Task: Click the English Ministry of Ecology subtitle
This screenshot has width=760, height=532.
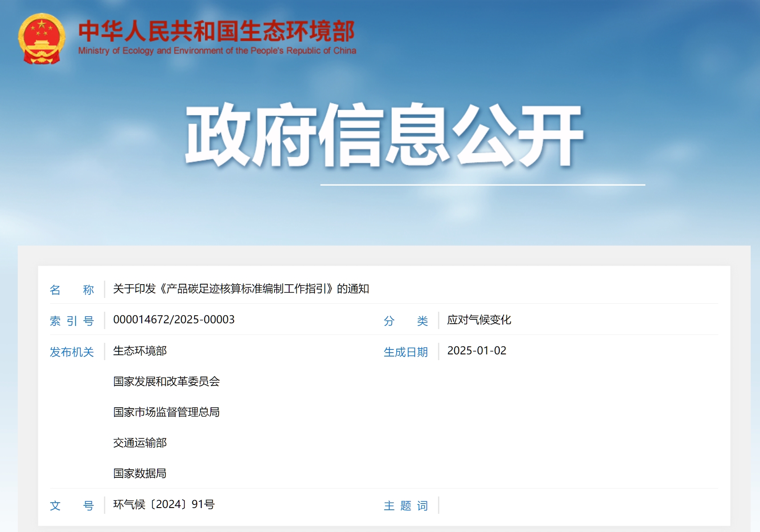Action: 217,51
